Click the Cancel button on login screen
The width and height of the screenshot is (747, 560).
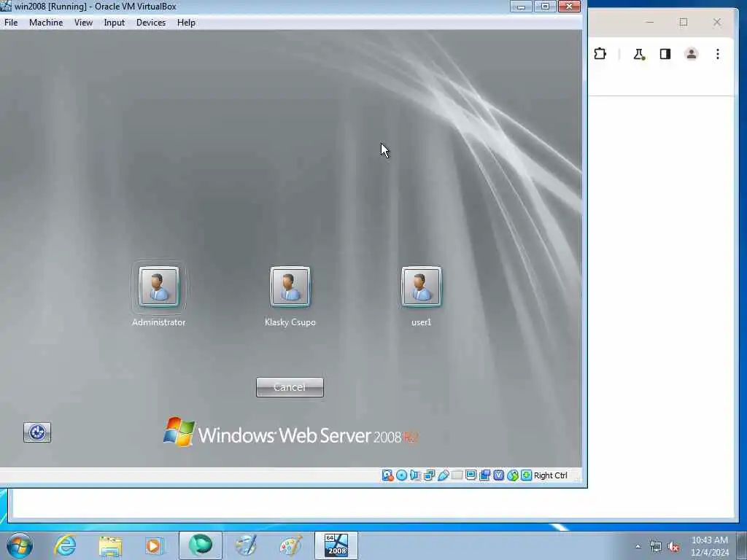coord(290,387)
